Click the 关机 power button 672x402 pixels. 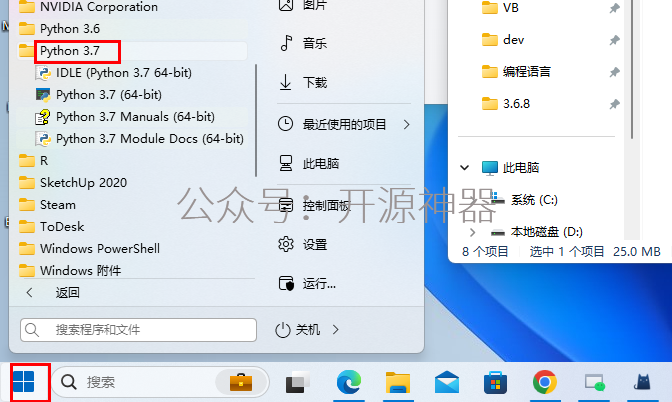point(297,330)
